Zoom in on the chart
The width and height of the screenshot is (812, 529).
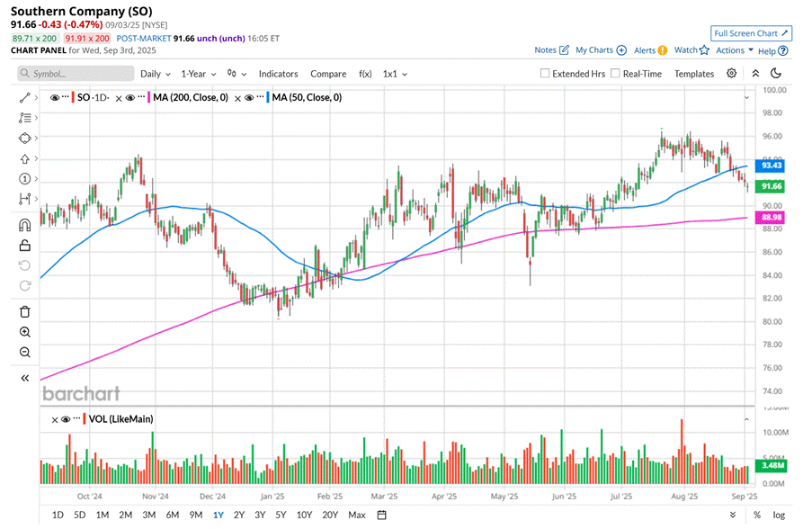point(25,332)
